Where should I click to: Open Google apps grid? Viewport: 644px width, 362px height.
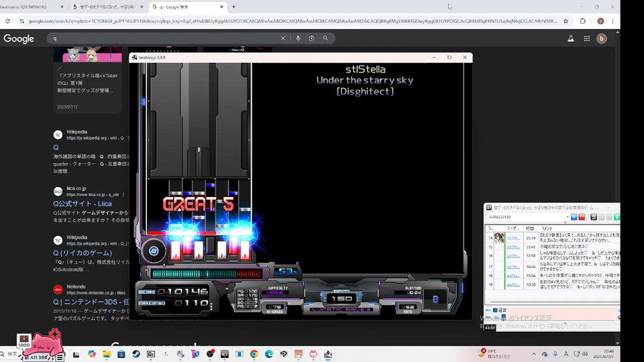[586, 39]
